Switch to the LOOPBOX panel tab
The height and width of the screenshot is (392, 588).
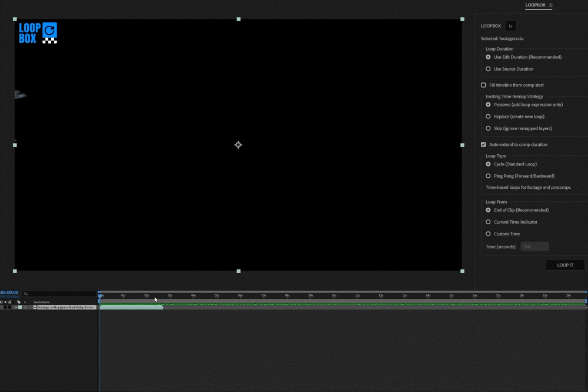click(535, 5)
